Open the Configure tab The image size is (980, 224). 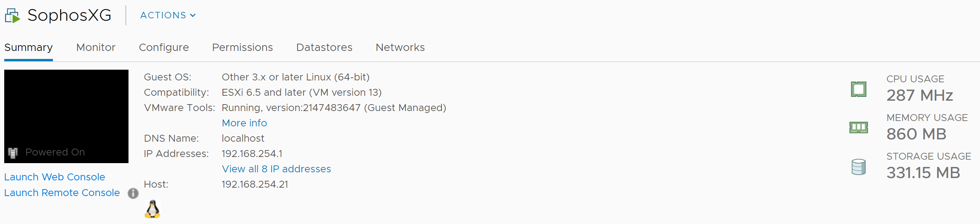click(164, 47)
